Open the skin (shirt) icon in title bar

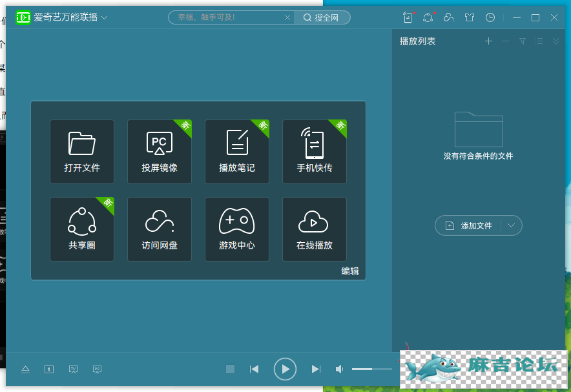pos(470,17)
